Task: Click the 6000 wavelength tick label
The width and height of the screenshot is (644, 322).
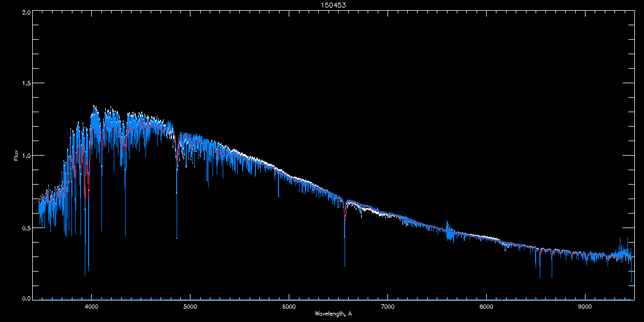Action: (289, 307)
